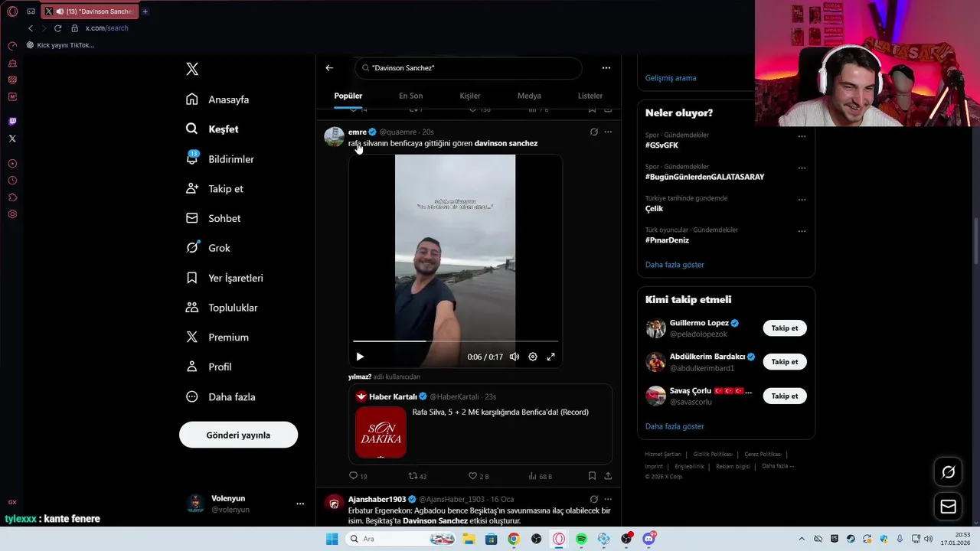The image size is (980, 551).
Task: Bookmark emre's post
Action: point(592,476)
